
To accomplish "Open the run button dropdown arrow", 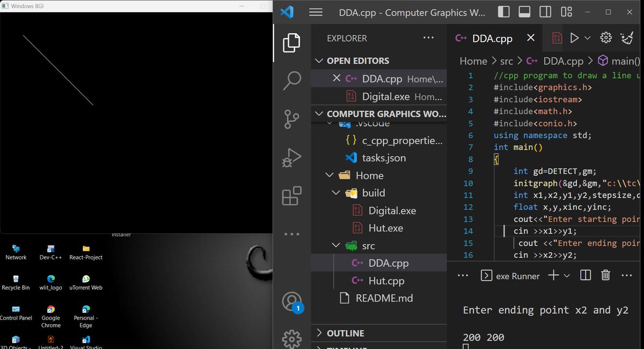I will point(587,38).
